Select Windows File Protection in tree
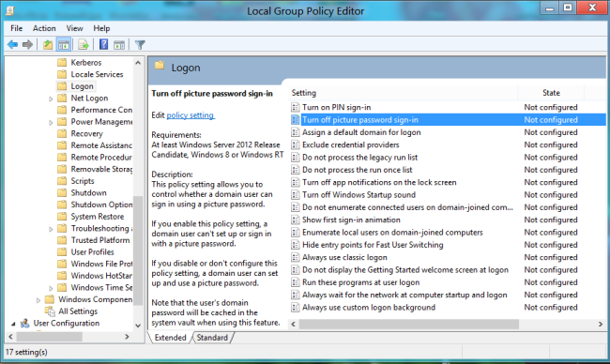This screenshot has width=610, height=364. click(x=101, y=264)
